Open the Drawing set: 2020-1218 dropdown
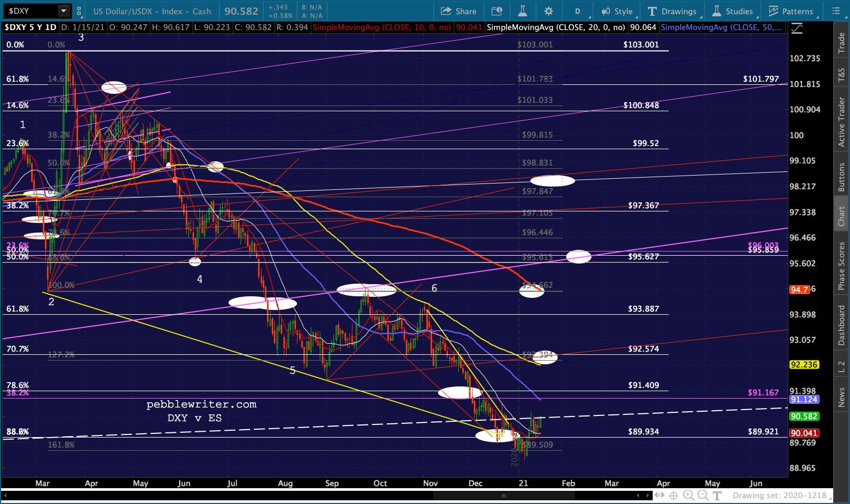Image resolution: width=850 pixels, height=504 pixels. 781,496
